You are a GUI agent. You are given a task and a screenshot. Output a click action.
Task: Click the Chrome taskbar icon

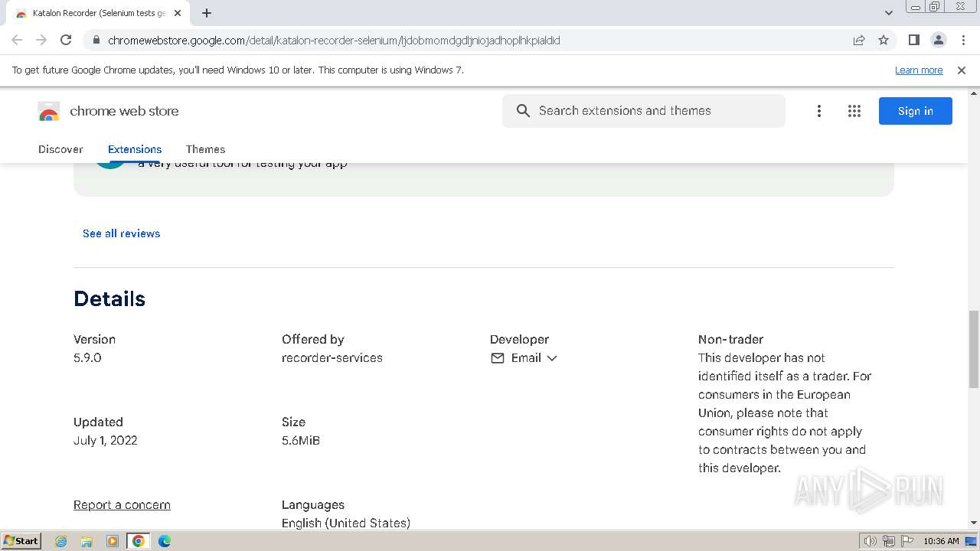coord(139,541)
